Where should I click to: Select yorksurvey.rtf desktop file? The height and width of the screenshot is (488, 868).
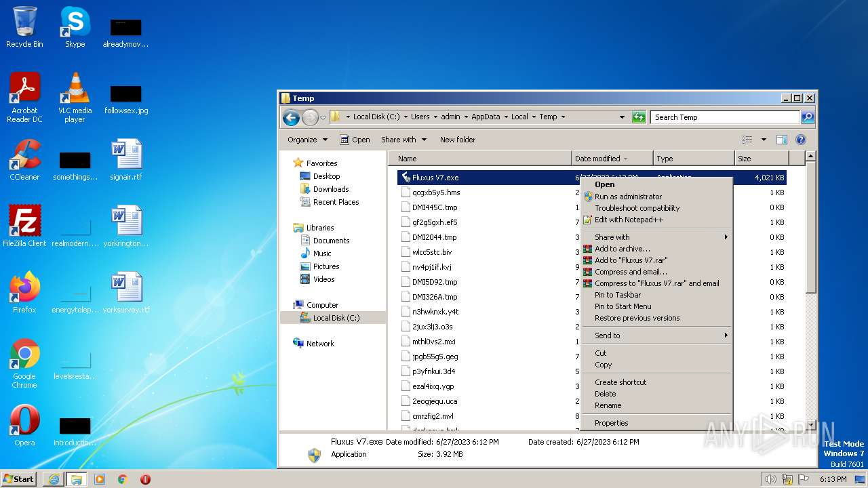(126, 293)
